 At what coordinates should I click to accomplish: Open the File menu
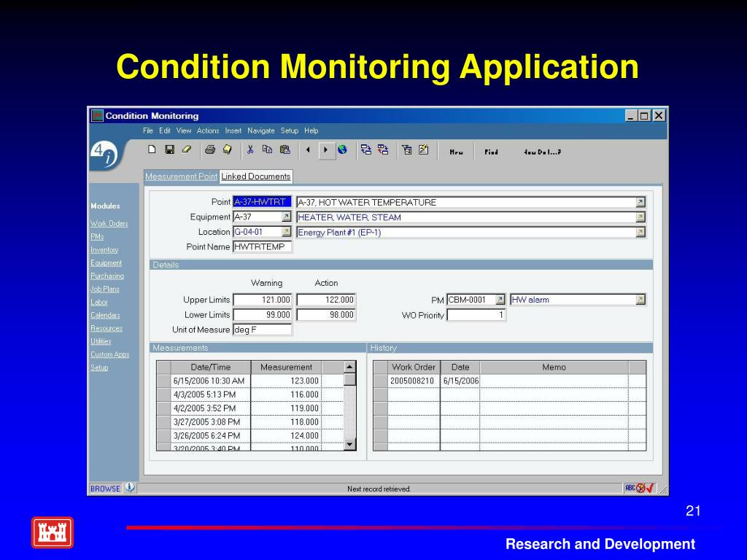click(x=148, y=131)
